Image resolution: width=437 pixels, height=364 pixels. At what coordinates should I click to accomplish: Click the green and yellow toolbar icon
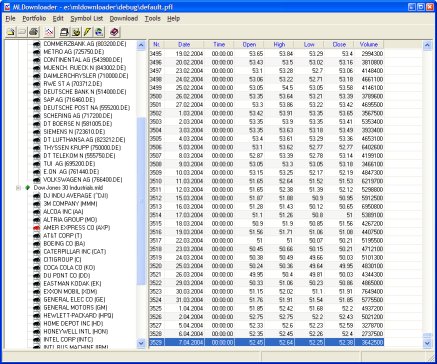pyautogui.click(x=76, y=32)
